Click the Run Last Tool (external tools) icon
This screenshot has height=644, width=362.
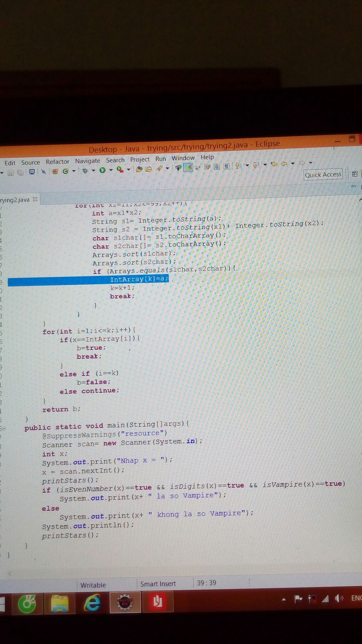point(120,170)
